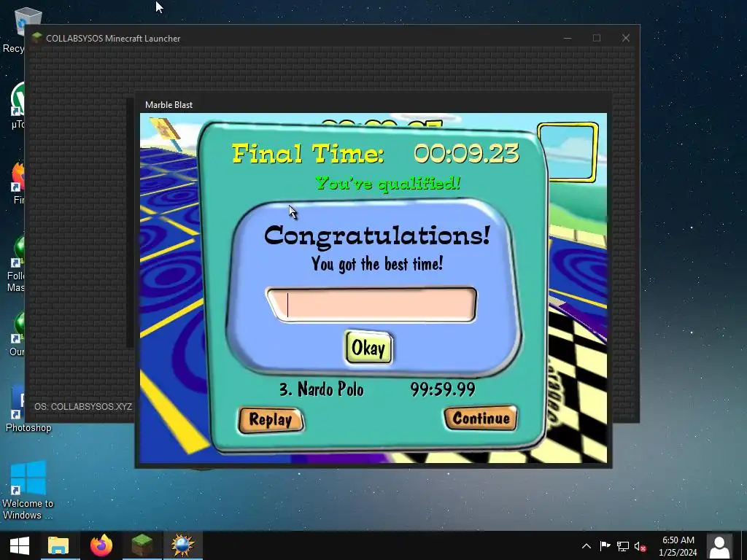
Task: Click the muted volume tray icon
Action: coord(640,546)
